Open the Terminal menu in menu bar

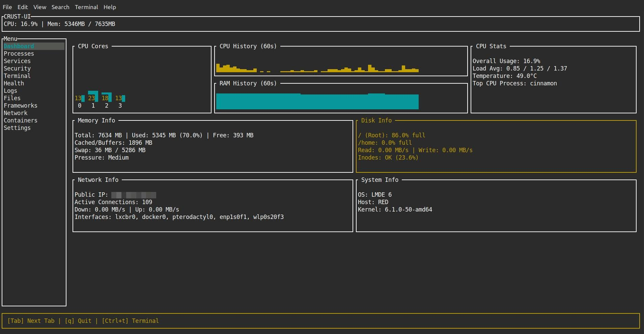point(86,7)
